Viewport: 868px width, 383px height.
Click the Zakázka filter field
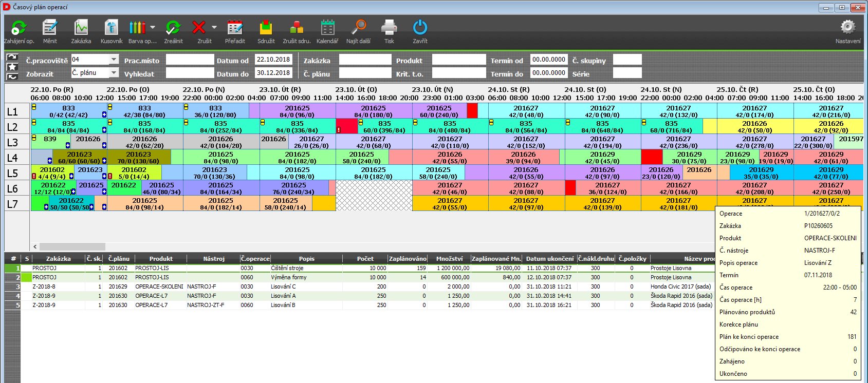tap(365, 60)
